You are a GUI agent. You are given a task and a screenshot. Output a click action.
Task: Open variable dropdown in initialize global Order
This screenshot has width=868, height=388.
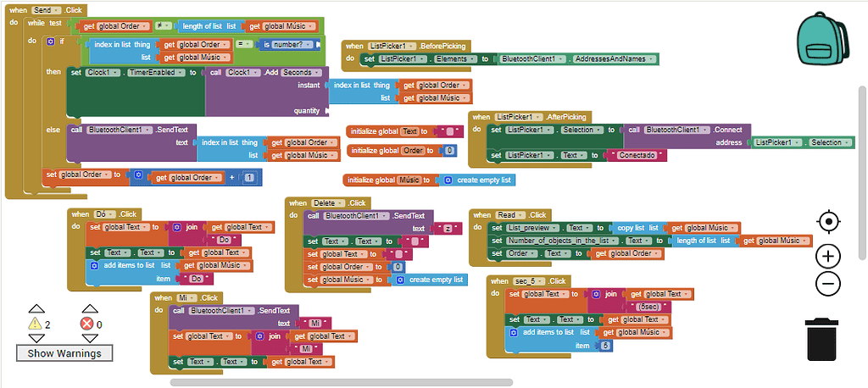[415, 150]
